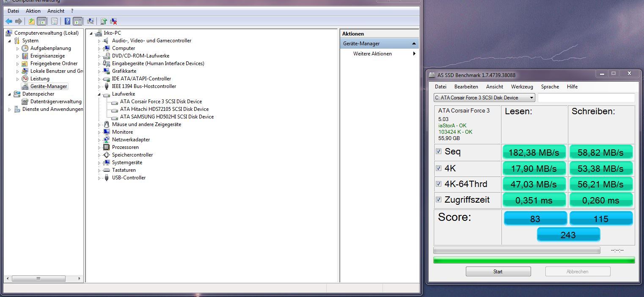Open the Sprache menu in AS SSD

click(550, 86)
